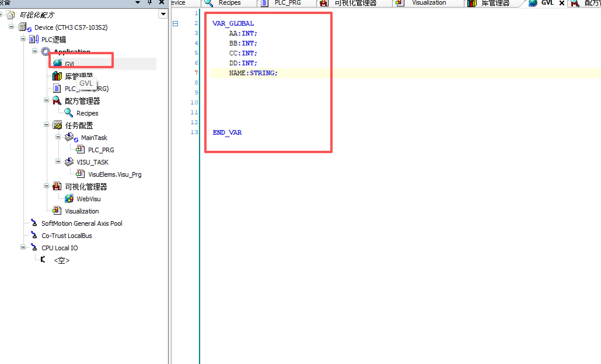Collapse the MainTask node
Image resolution: width=601 pixels, height=364 pixels.
coord(58,137)
